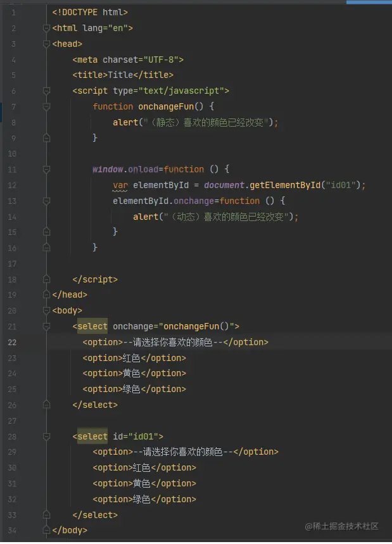Click fold end marker at closing body tag
392x544 pixels.
click(x=46, y=530)
